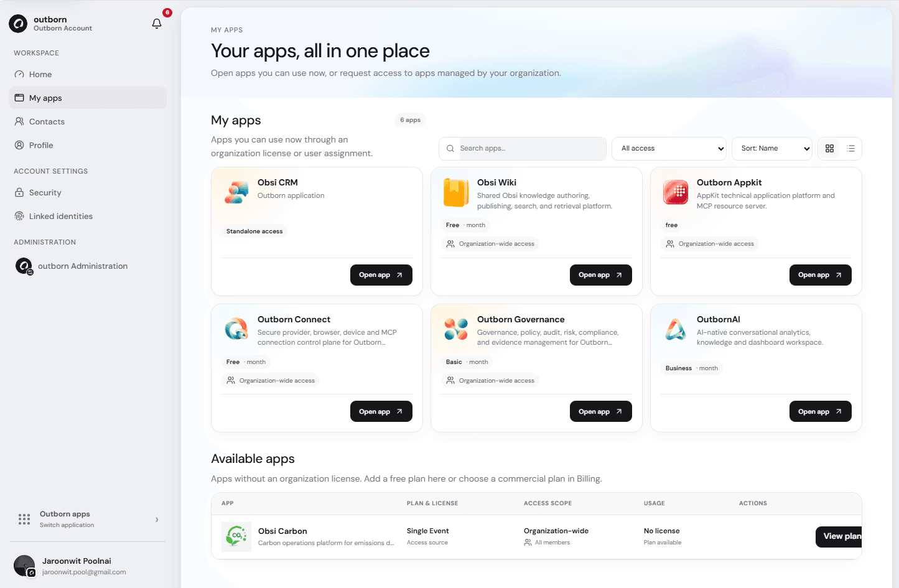Open the notifications bell

[157, 24]
